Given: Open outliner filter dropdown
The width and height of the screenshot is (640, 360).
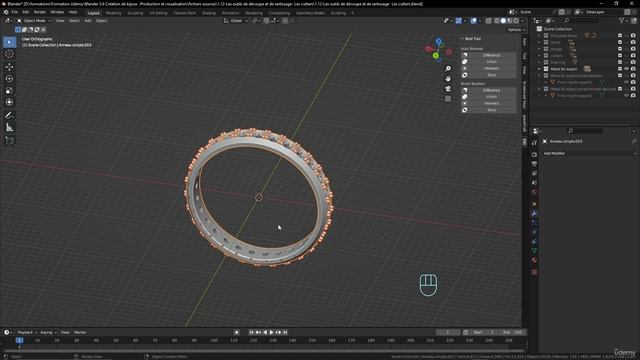Looking at the screenshot, I should tap(623, 20).
